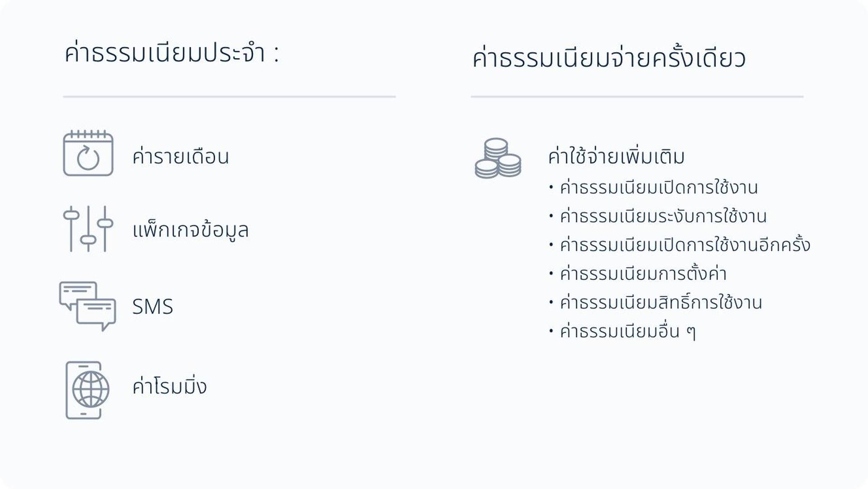This screenshot has width=868, height=489.
Task: Click the ค่าธรรมเนียมประจำ heading
Action: click(x=172, y=53)
